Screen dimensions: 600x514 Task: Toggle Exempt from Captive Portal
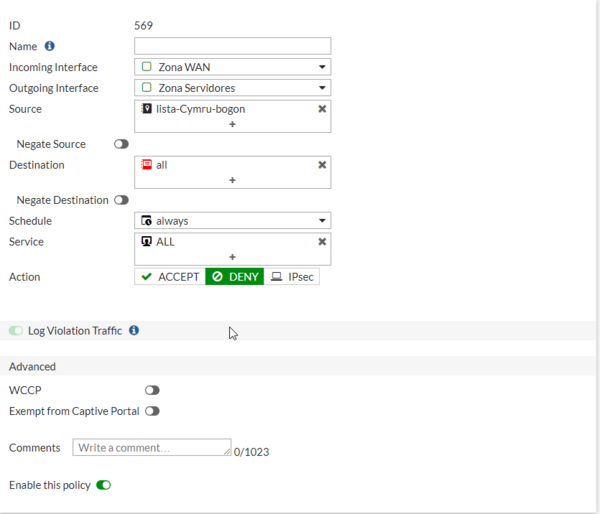coord(152,411)
